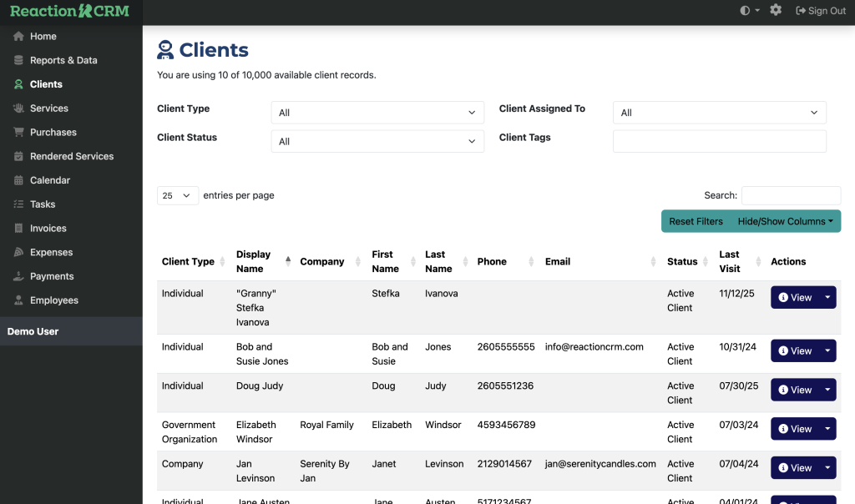Click the Payments hand icon in sidebar
855x504 pixels.
point(18,276)
